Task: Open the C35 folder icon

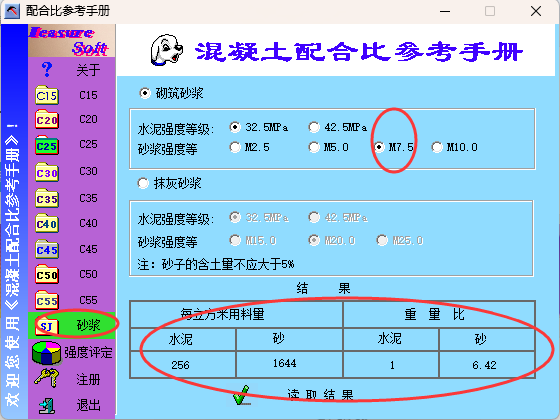Action: pos(47,198)
